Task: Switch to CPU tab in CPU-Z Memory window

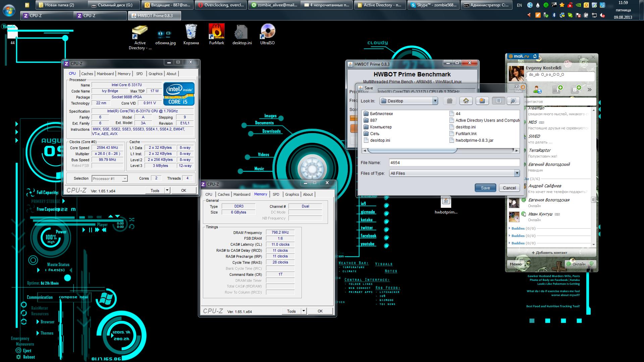Action: (x=209, y=194)
